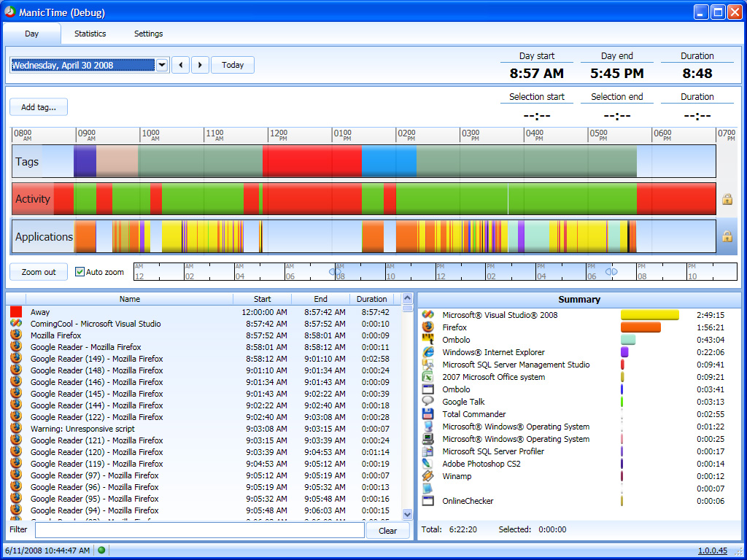The image size is (747, 560).
Task: Click the Adobe Photoshop CS2 feather icon
Action: (428, 464)
